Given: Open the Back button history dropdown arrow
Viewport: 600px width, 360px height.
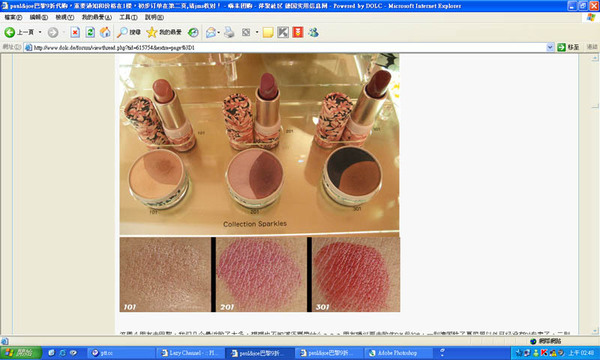Looking at the screenshot, I should 40,33.
